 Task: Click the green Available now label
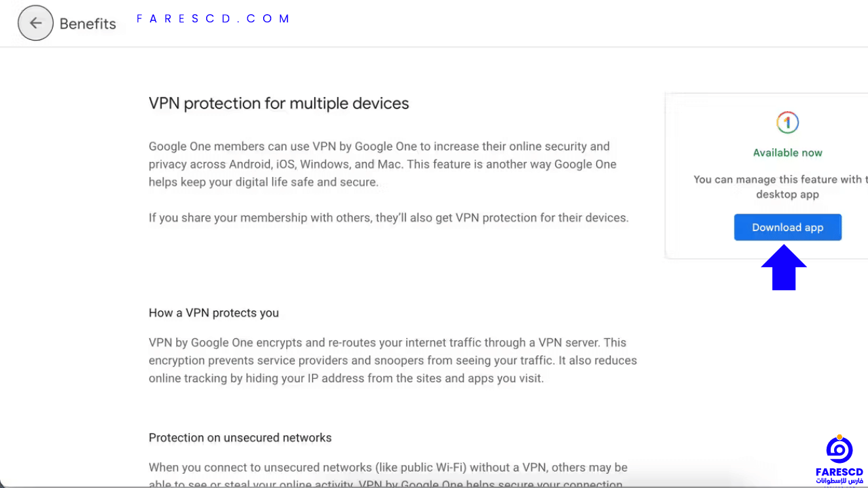[787, 152]
